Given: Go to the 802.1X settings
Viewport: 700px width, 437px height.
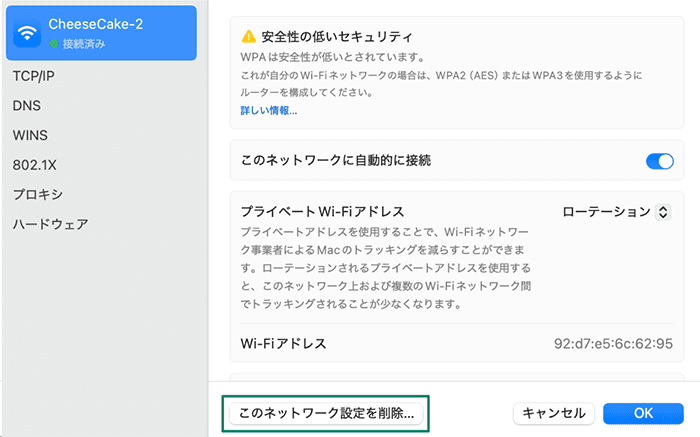Looking at the screenshot, I should pyautogui.click(x=33, y=164).
